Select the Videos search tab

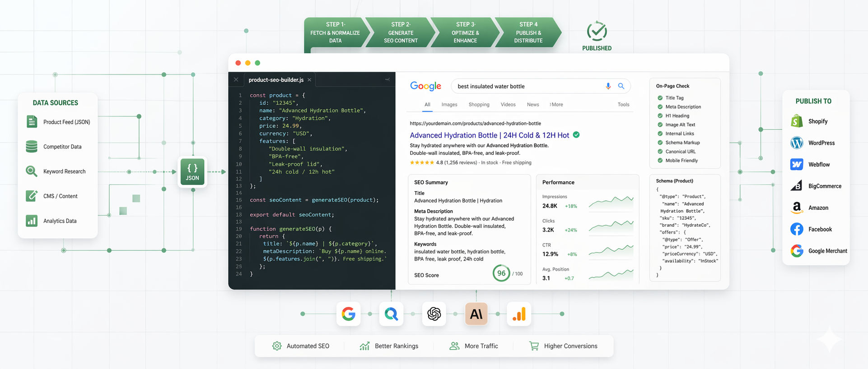508,105
